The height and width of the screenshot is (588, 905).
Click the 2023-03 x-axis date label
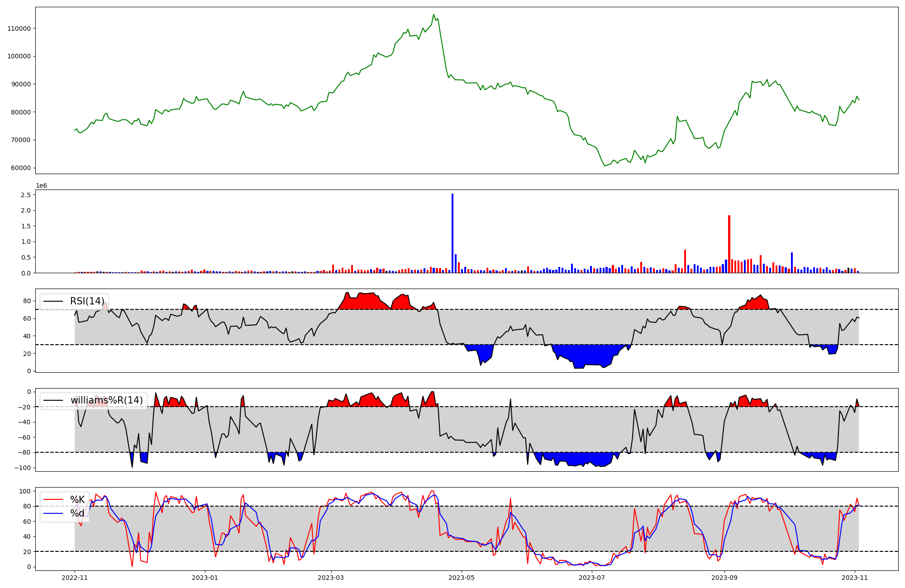click(x=331, y=578)
